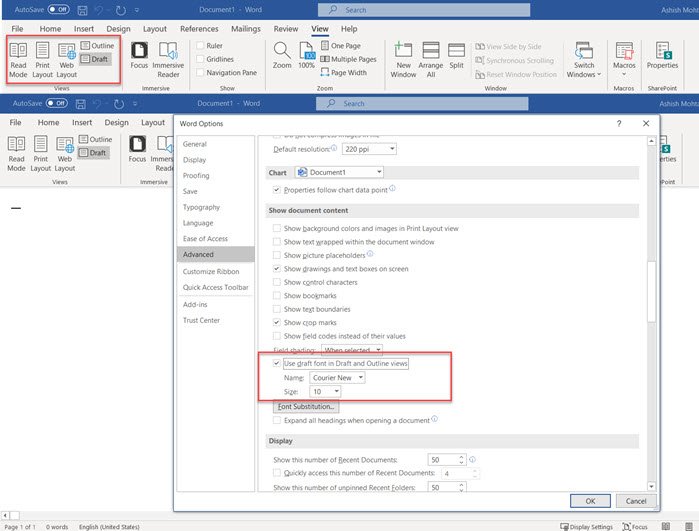
Task: Open the References ribbon tab
Action: (x=199, y=29)
